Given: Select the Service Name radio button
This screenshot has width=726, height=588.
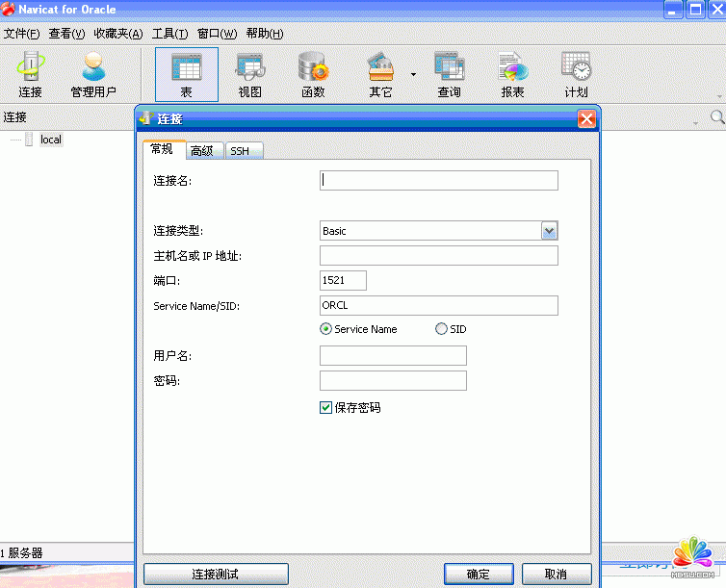Looking at the screenshot, I should tap(326, 329).
